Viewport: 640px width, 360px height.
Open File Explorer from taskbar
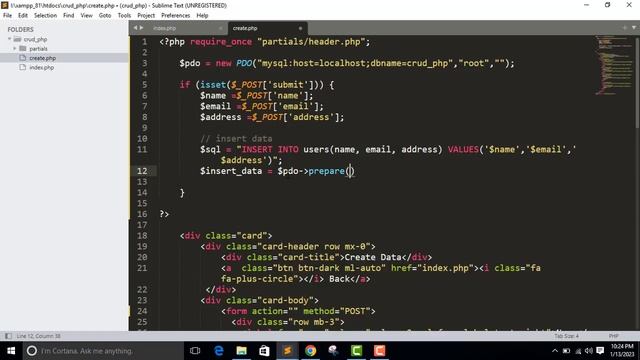(242, 351)
